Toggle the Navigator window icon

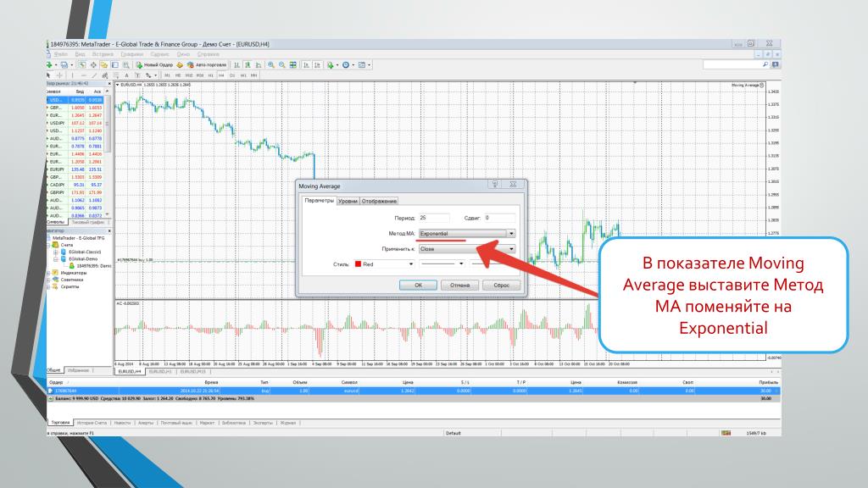pos(104,64)
